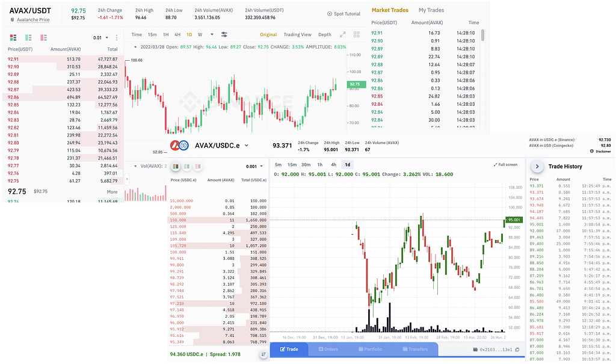Viewport: 616px width, 364px height.
Task: Click the 85.500 row in Trade History
Action: (x=570, y=301)
